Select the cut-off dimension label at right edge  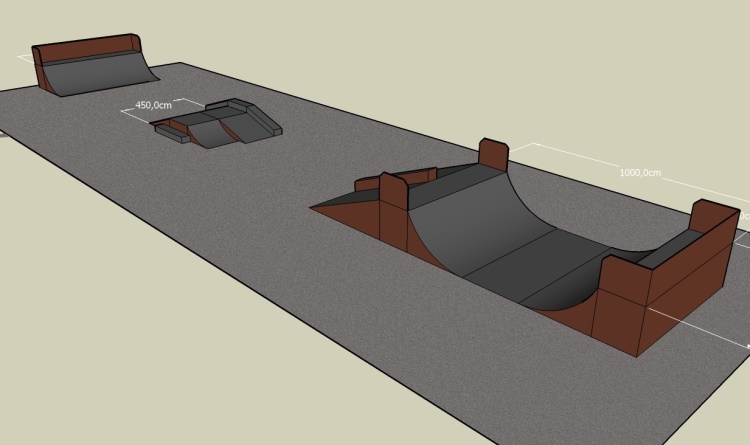[x=745, y=214]
